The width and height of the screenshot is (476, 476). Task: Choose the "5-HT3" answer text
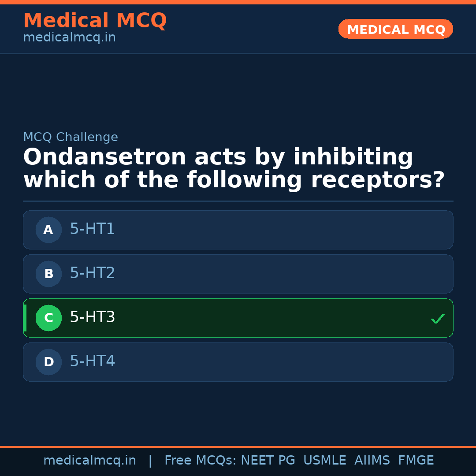92,317
